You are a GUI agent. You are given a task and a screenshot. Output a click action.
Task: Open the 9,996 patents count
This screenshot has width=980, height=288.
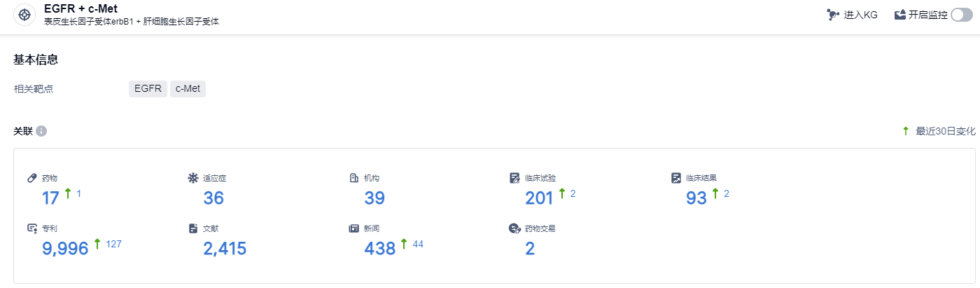click(x=65, y=248)
